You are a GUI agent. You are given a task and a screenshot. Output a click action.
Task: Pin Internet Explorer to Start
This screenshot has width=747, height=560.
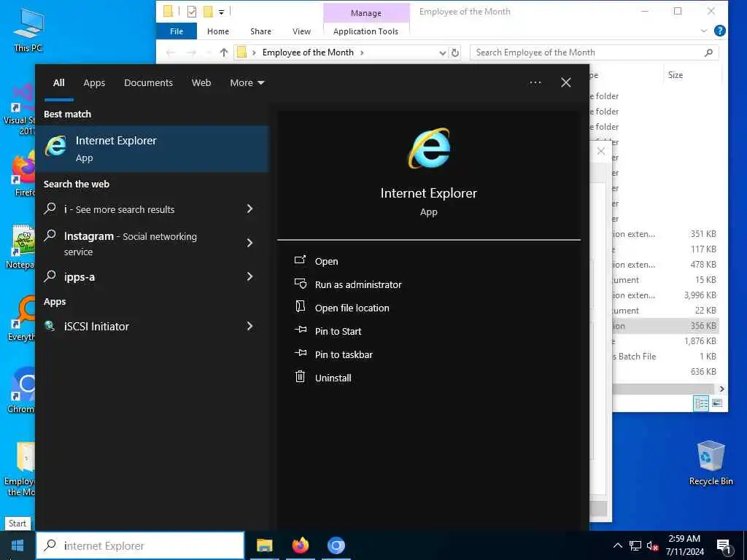click(x=338, y=331)
